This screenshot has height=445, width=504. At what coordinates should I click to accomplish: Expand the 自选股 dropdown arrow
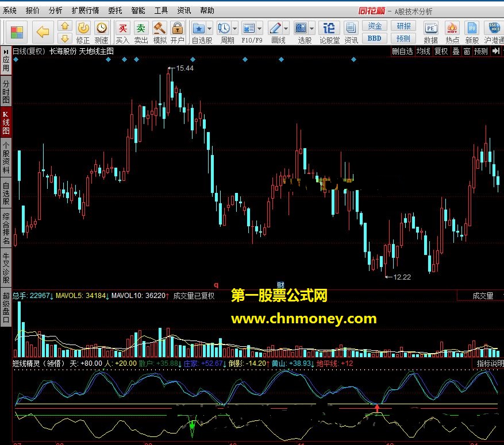(x=209, y=29)
